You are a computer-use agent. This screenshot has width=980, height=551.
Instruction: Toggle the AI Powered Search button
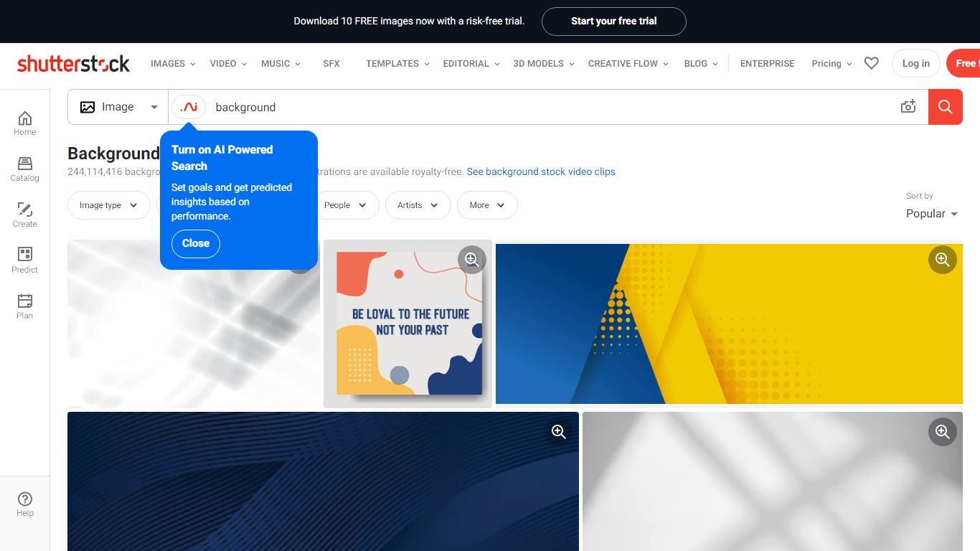click(x=189, y=107)
